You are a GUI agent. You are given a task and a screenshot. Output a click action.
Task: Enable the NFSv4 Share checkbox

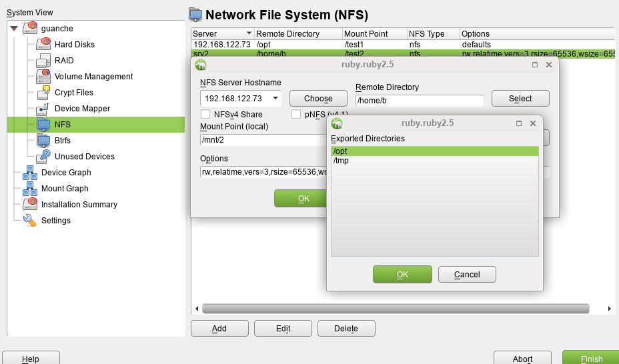click(x=205, y=115)
